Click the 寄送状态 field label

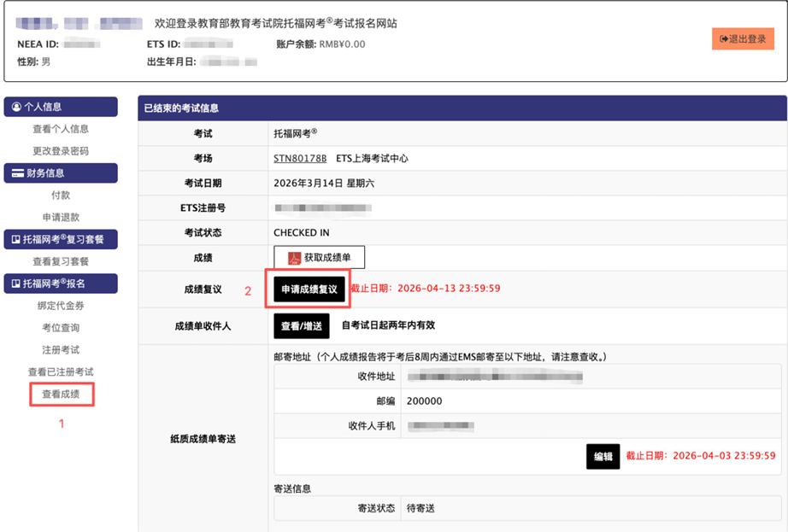point(376,508)
